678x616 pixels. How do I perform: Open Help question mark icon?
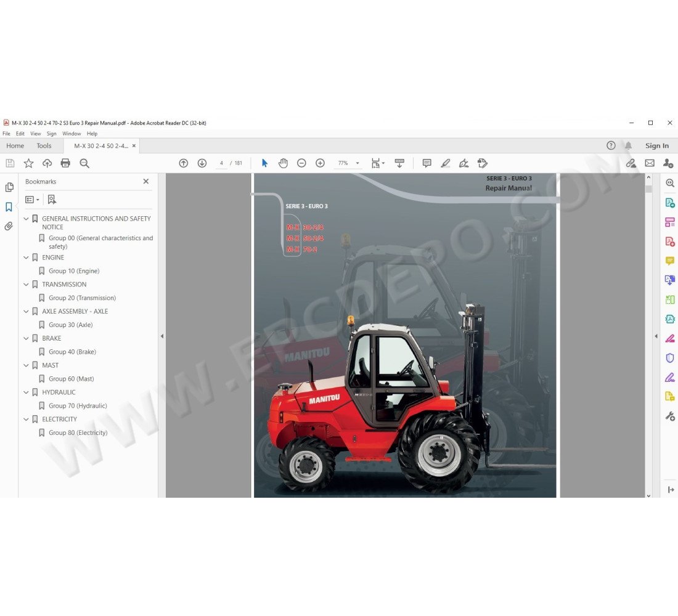click(611, 145)
